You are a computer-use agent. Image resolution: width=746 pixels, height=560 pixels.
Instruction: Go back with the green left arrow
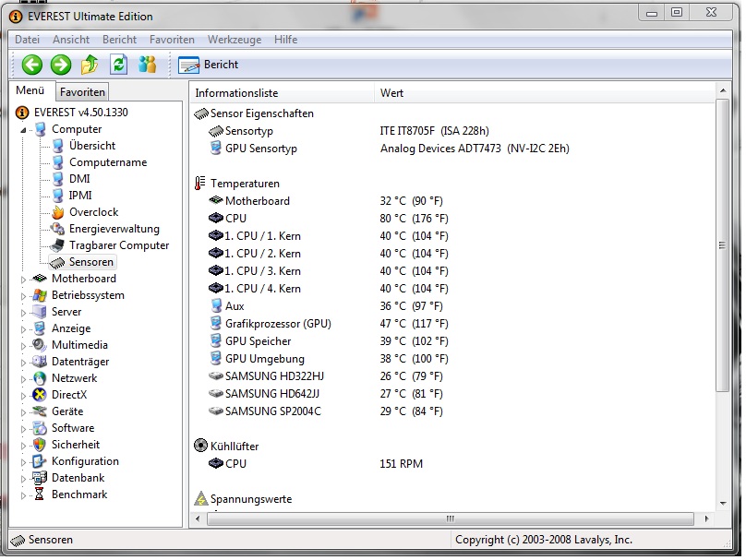pos(32,65)
